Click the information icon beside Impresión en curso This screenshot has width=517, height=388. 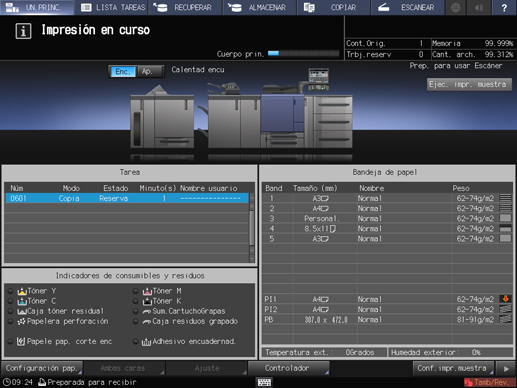23,31
